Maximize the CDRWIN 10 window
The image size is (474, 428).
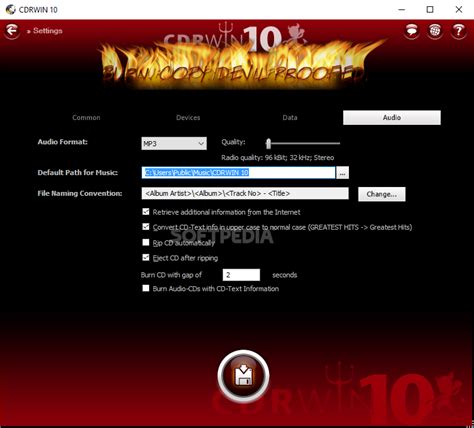pyautogui.click(x=430, y=9)
